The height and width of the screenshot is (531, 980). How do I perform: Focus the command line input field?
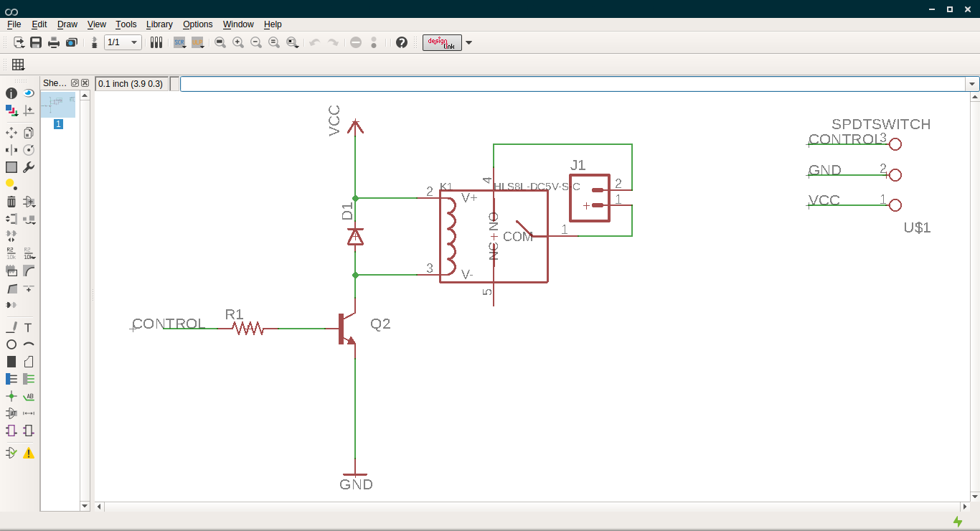click(573, 84)
